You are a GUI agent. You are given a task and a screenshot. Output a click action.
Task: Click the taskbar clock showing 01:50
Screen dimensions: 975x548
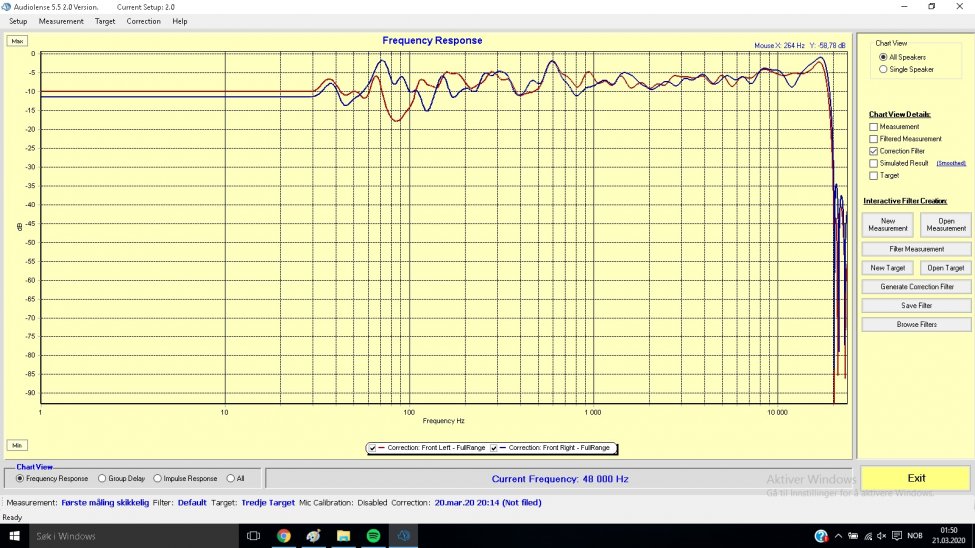point(948,536)
